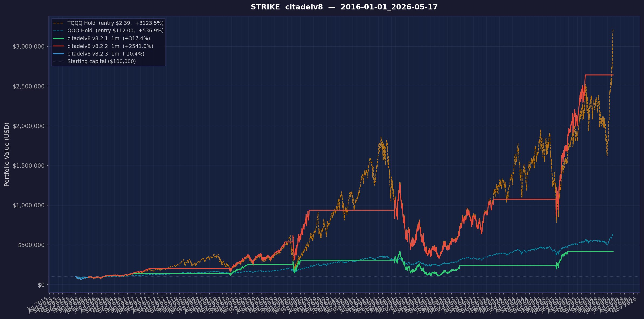Click the $0 y-axis label
Screen dimensions: 644x319
click(41, 285)
